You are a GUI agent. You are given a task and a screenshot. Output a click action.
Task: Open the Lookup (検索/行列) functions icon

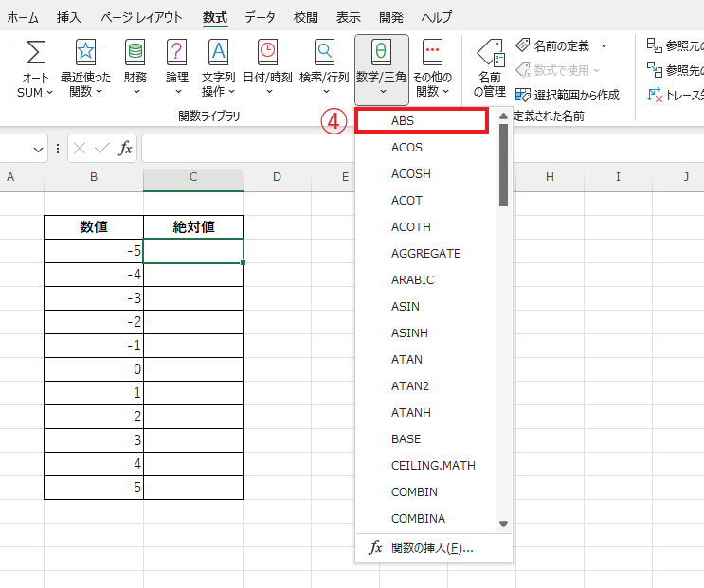(x=324, y=53)
